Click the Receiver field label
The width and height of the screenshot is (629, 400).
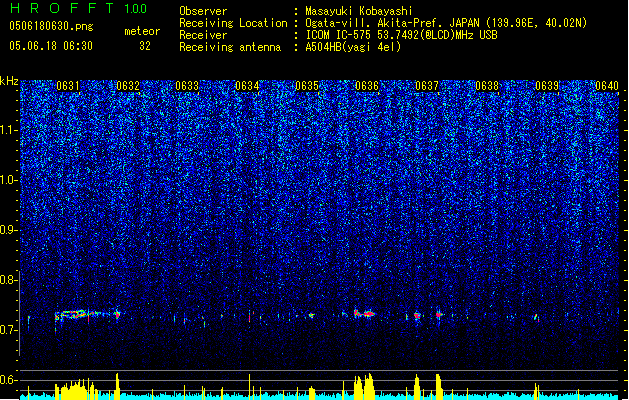(203, 35)
